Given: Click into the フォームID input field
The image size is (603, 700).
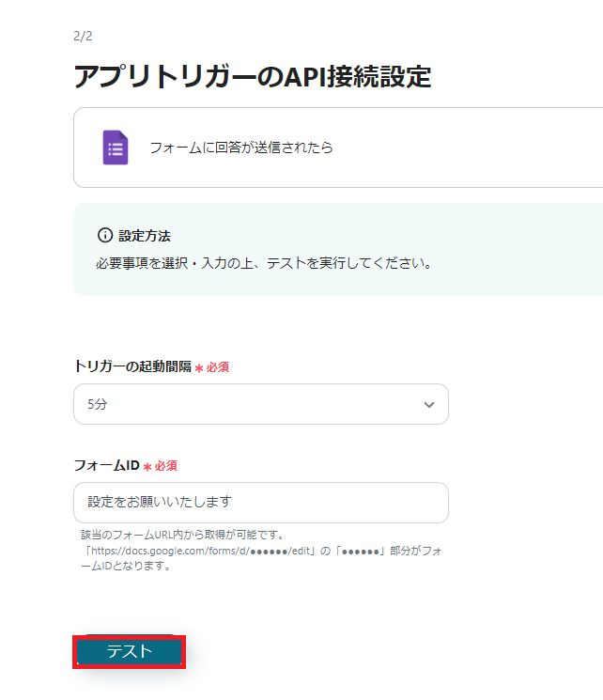Looking at the screenshot, I should (x=261, y=503).
